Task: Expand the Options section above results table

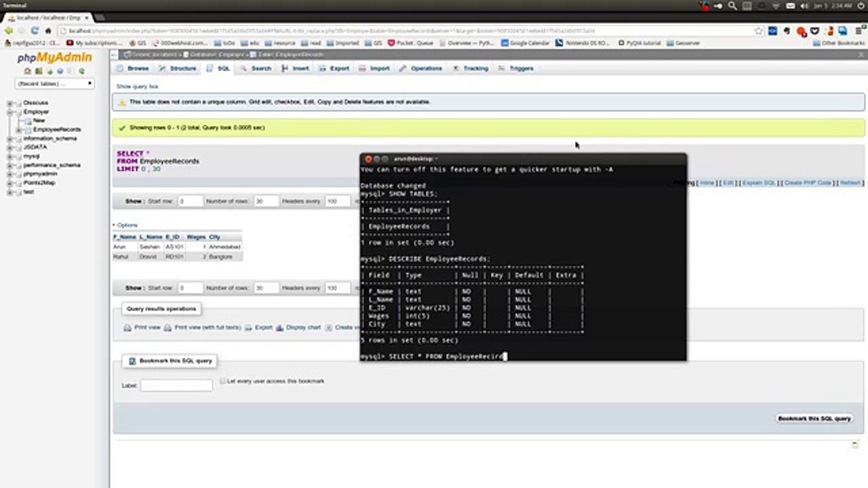Action: click(x=125, y=225)
